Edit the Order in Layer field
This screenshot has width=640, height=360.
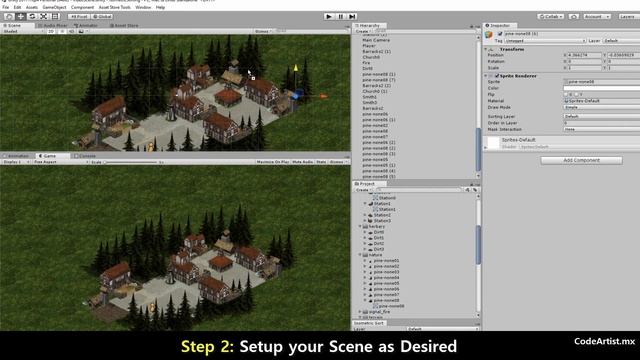(x=602, y=123)
